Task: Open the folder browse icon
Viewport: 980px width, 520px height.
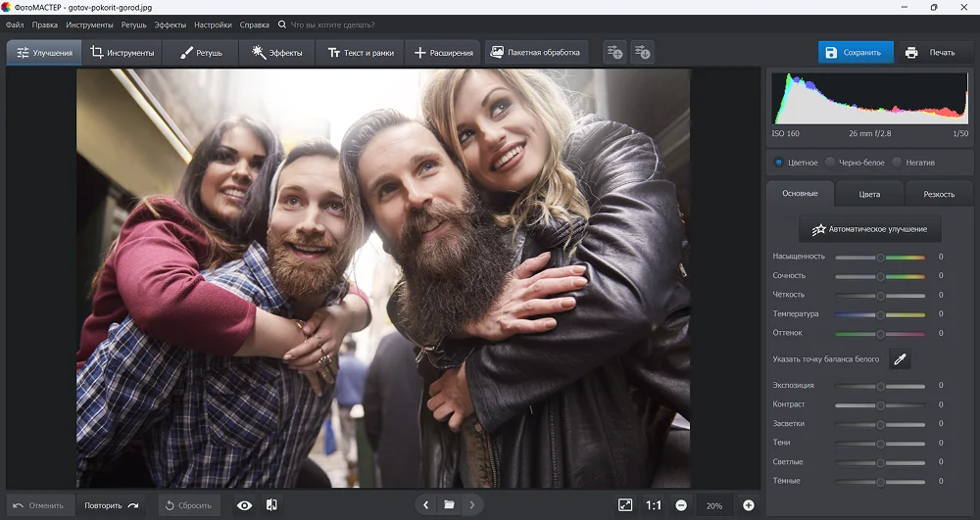Action: 449,505
